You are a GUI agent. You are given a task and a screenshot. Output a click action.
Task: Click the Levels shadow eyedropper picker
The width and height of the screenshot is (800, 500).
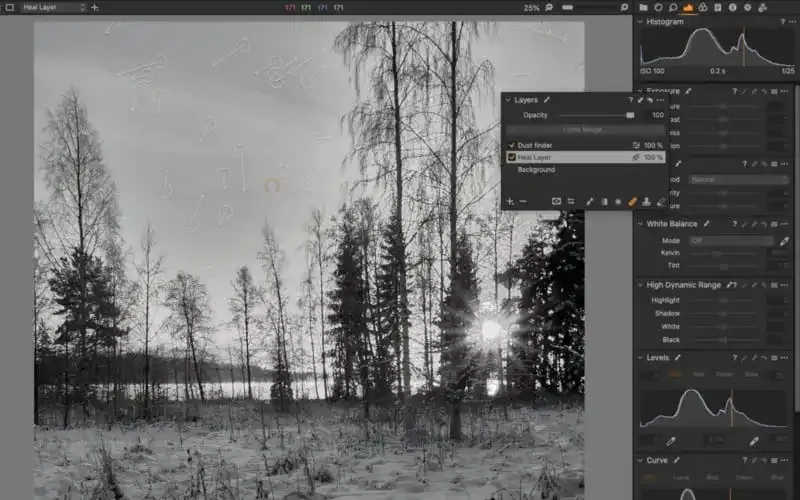point(671,441)
